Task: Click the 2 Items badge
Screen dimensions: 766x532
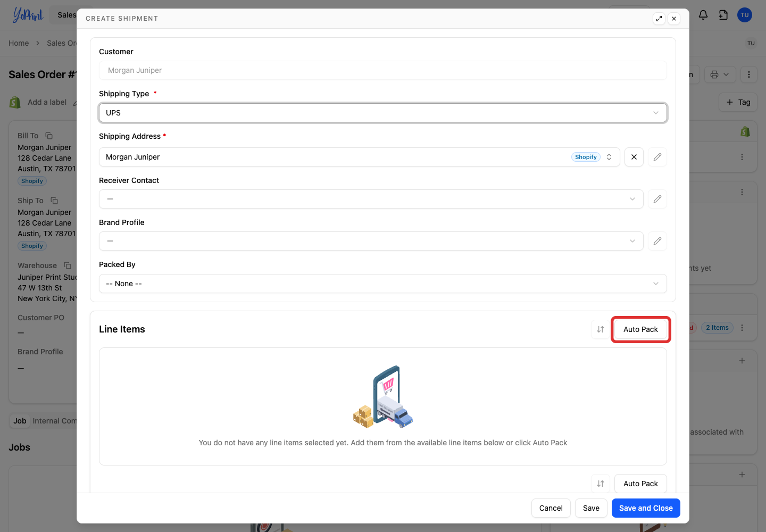Action: click(717, 328)
